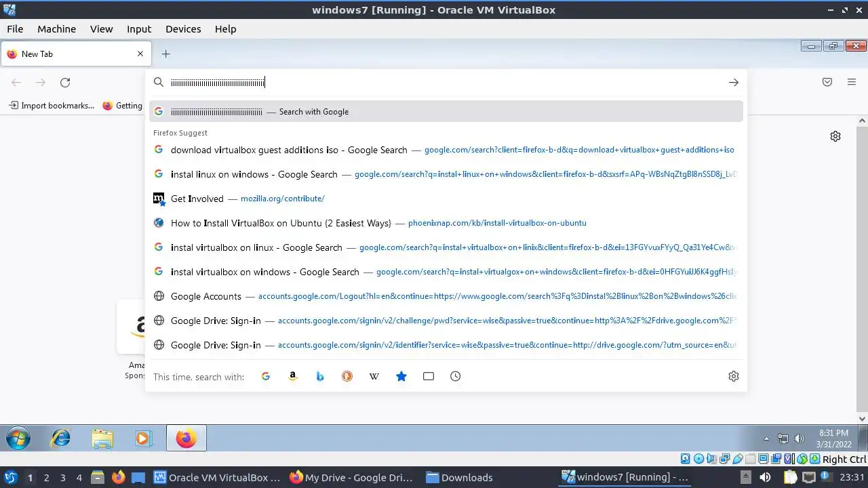Image resolution: width=868 pixels, height=488 pixels.
Task: Click the host panel clipboard icon
Action: pos(791,477)
